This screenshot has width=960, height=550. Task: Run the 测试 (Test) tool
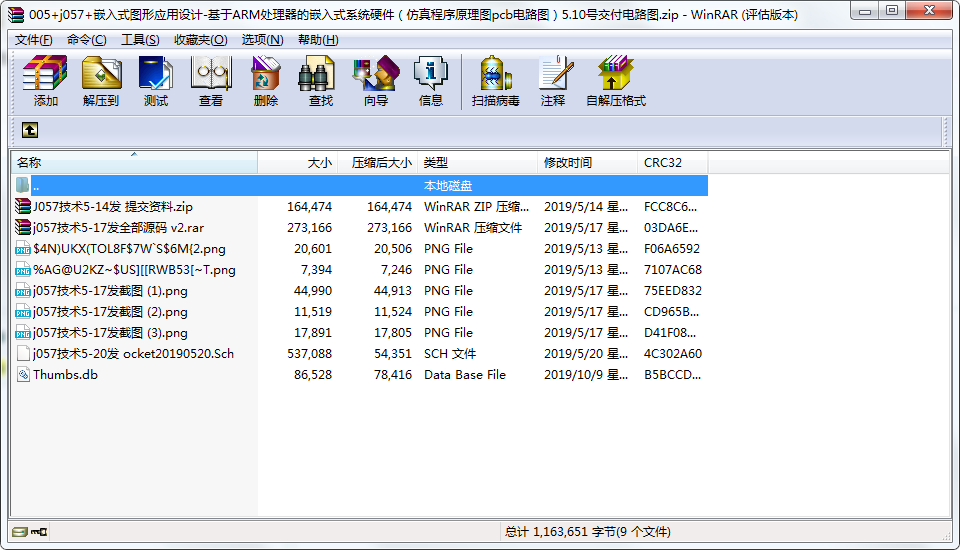point(156,80)
